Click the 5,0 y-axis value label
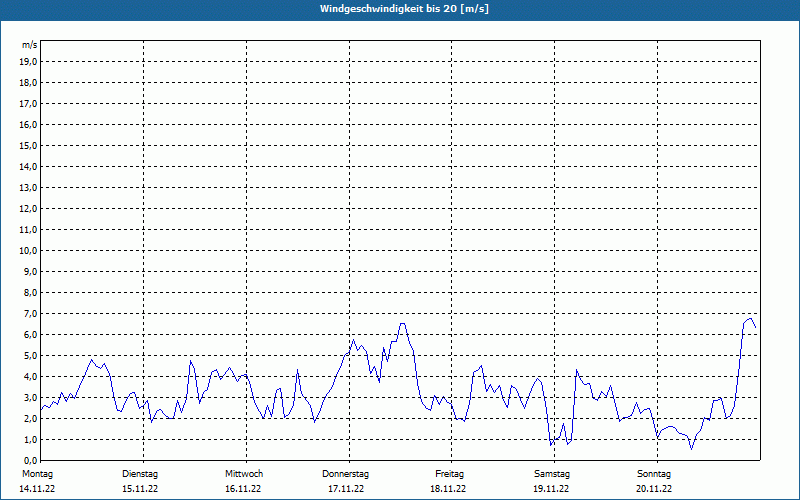Viewport: 800px width, 500px height. 31,356
